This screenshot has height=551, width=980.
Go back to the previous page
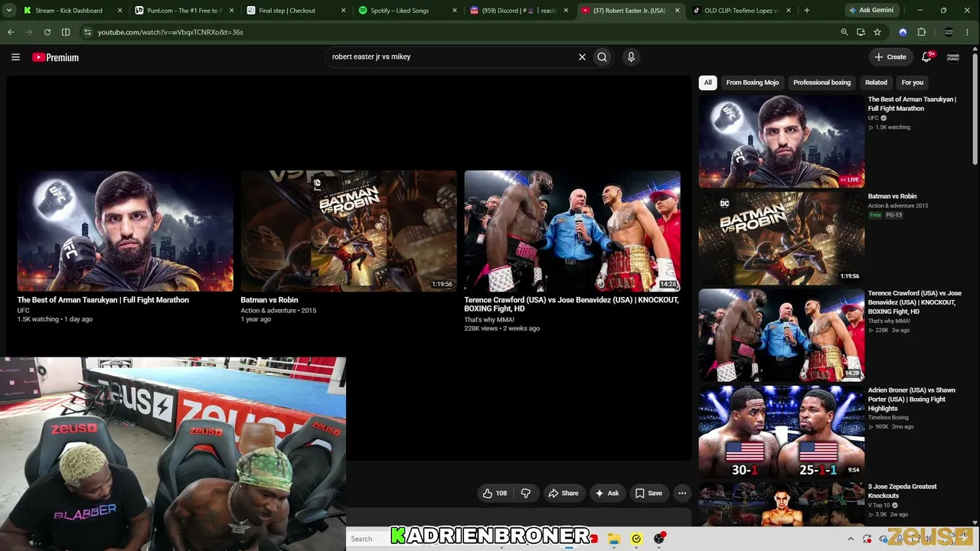tap(11, 32)
